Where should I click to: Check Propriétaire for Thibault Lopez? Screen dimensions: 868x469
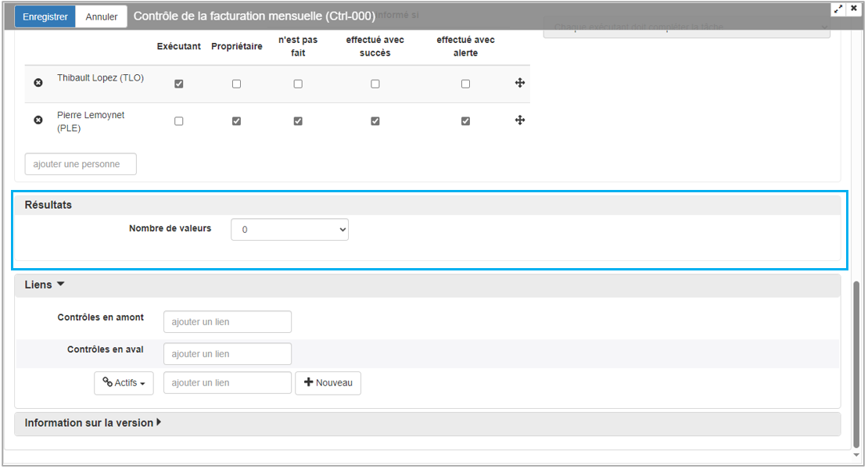236,84
